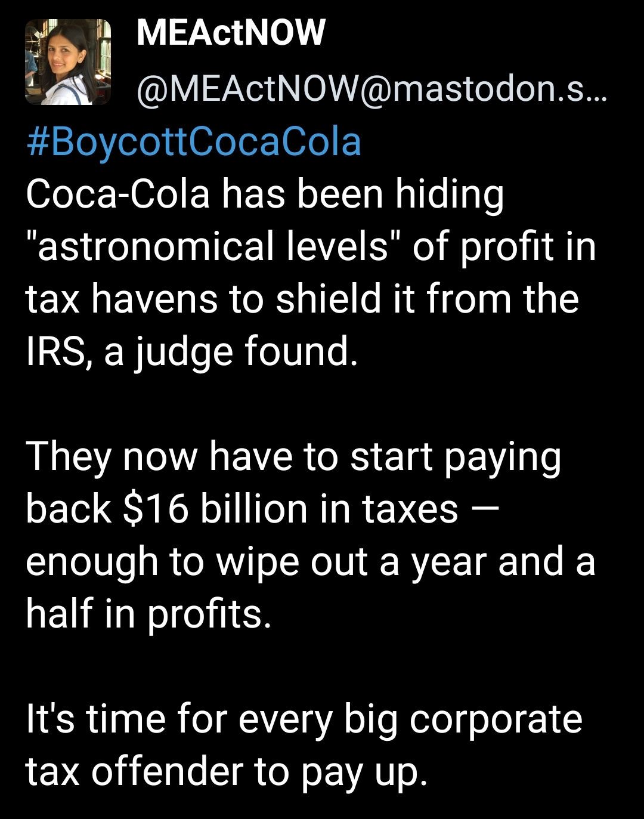The height and width of the screenshot is (819, 644).
Task: Click the word "IRS" in the post
Action: click(x=58, y=352)
